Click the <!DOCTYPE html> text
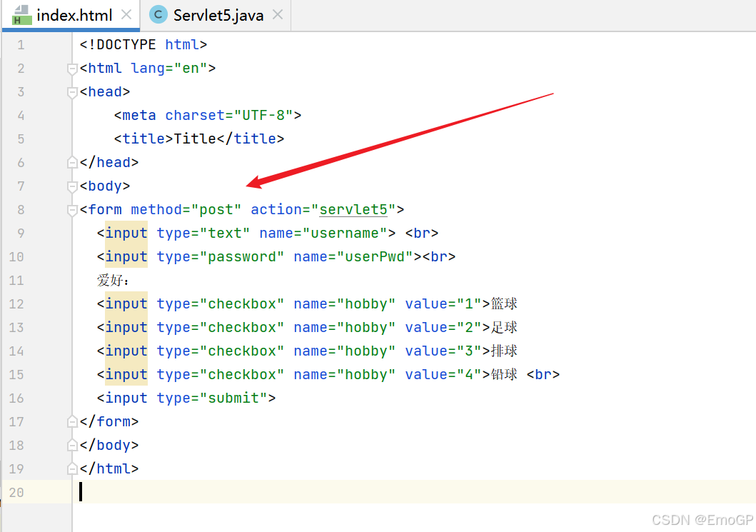756x532 pixels. coord(143,45)
